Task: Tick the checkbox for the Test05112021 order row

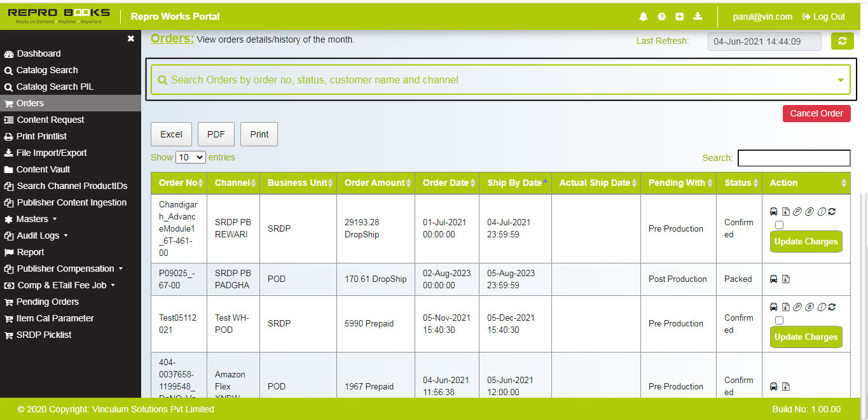Action: (x=779, y=320)
